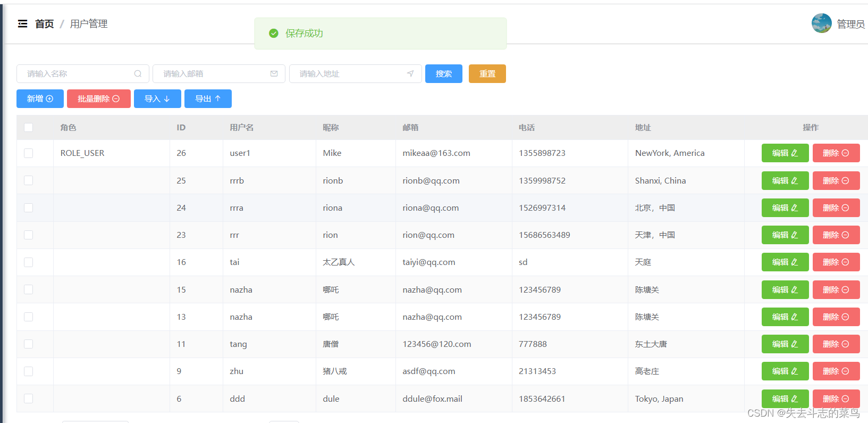This screenshot has width=868, height=423.
Task: Click 删除 for zhu row
Action: (x=836, y=371)
